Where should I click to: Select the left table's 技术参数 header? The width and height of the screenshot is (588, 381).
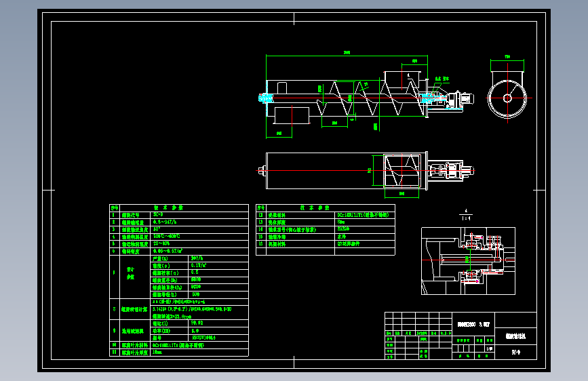pyautogui.click(x=168, y=207)
